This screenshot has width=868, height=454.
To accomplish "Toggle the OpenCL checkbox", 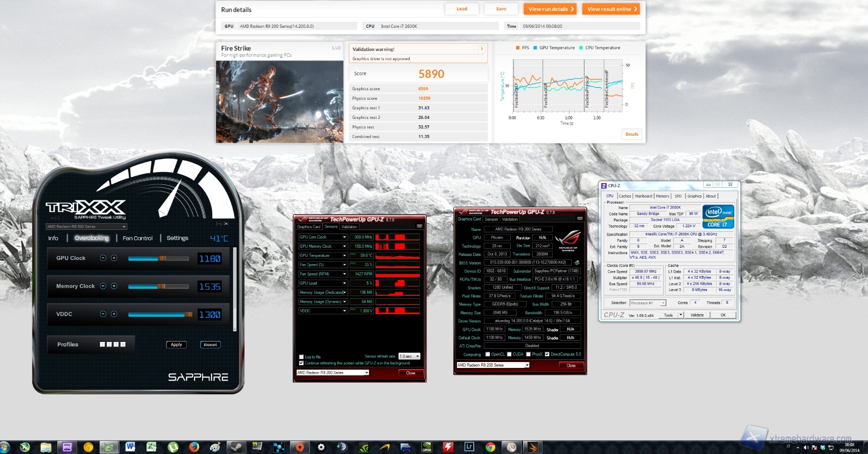I will (488, 354).
